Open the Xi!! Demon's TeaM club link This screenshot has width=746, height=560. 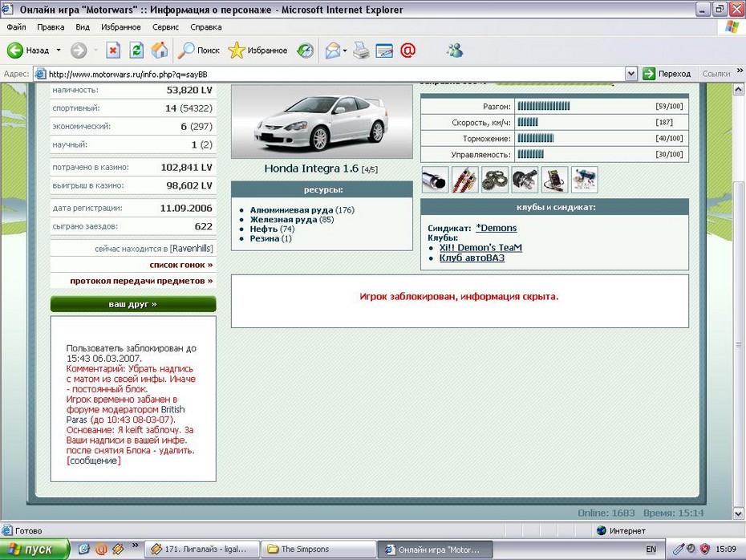point(480,247)
